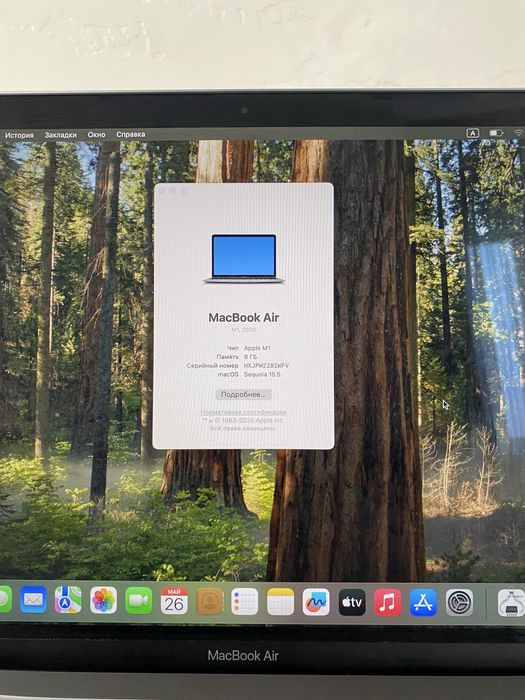
Task: Click the Sequoia 15.5 macOS version text
Action: (x=262, y=375)
